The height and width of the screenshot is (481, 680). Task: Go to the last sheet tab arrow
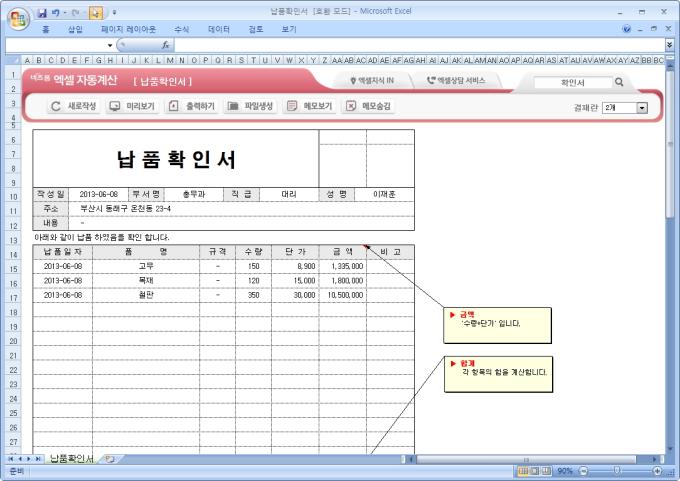38,459
